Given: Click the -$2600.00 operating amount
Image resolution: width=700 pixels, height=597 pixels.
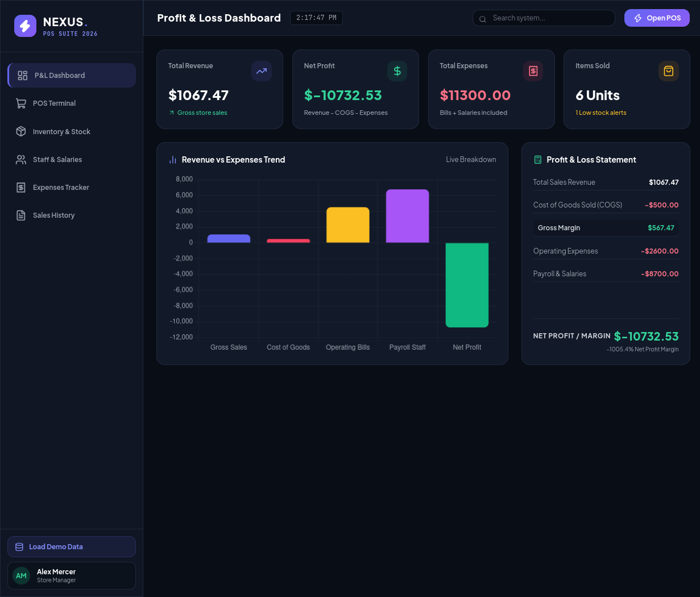Looking at the screenshot, I should coord(660,251).
